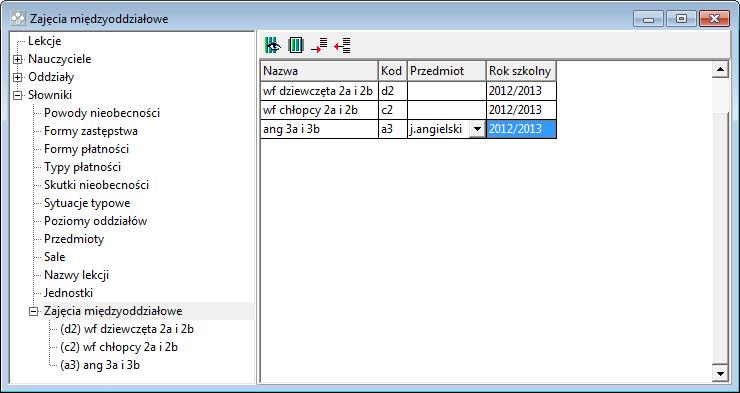Viewport: 740px width, 393px height.
Task: Open the j.angielski subject dropdown arrow
Action: click(478, 129)
